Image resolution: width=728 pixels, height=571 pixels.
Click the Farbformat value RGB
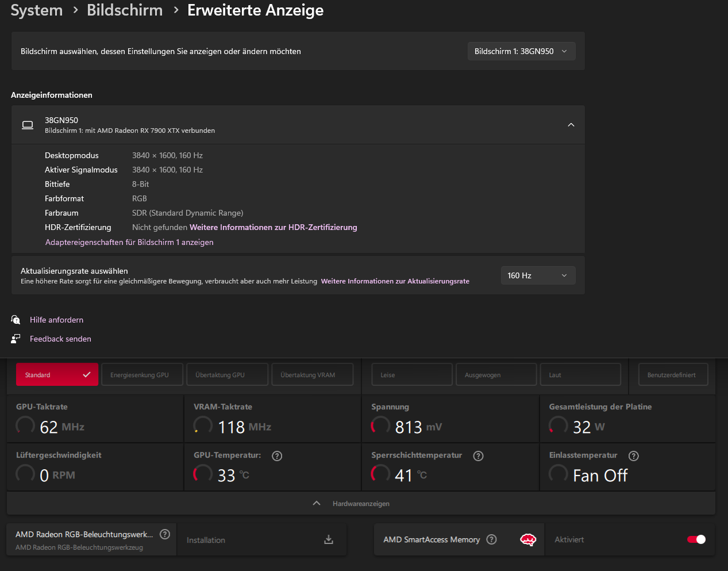[140, 198]
